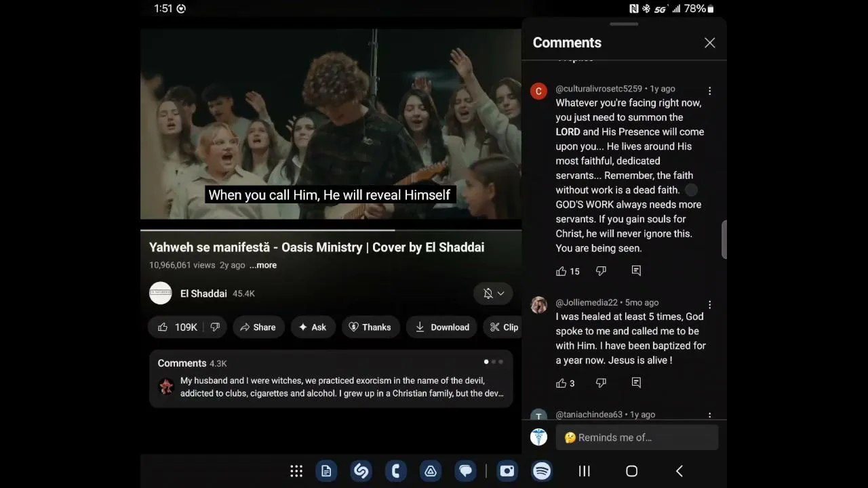Show recent apps

click(584, 471)
